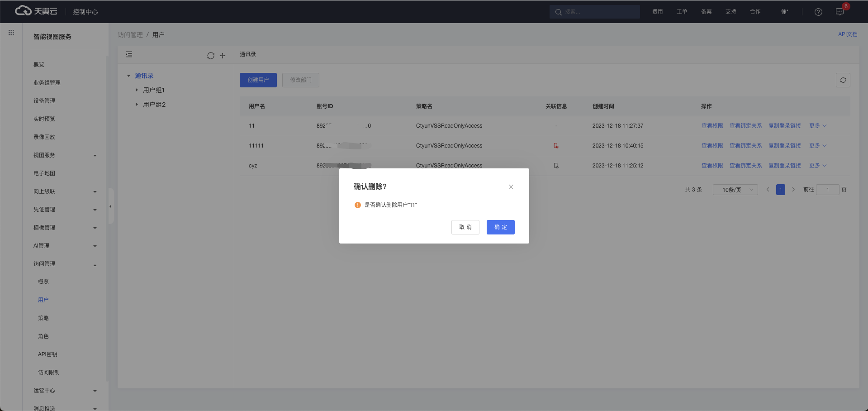Click the plus icon to add group
This screenshot has width=868, height=411.
coord(223,56)
